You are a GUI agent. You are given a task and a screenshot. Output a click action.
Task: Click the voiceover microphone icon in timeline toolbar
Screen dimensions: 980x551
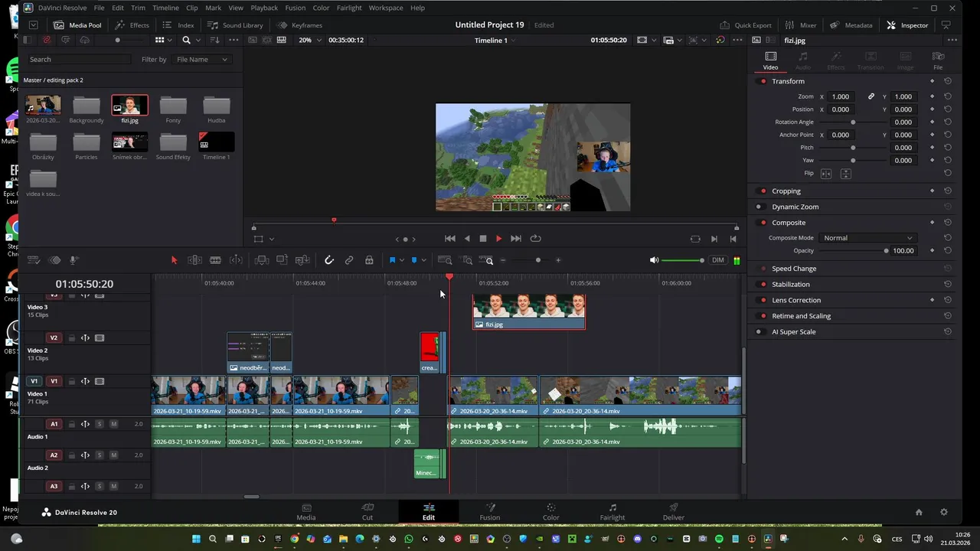pyautogui.click(x=73, y=260)
